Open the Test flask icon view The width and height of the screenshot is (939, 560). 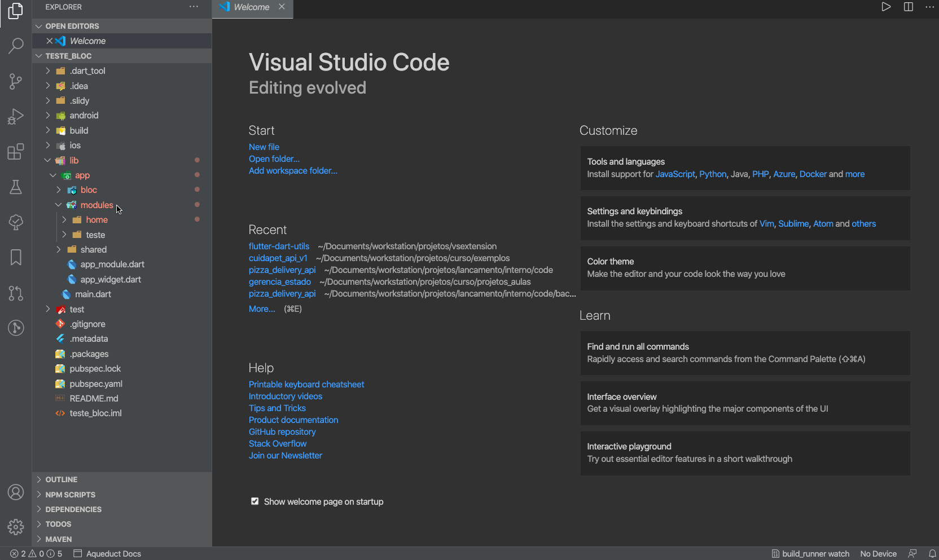tap(16, 187)
